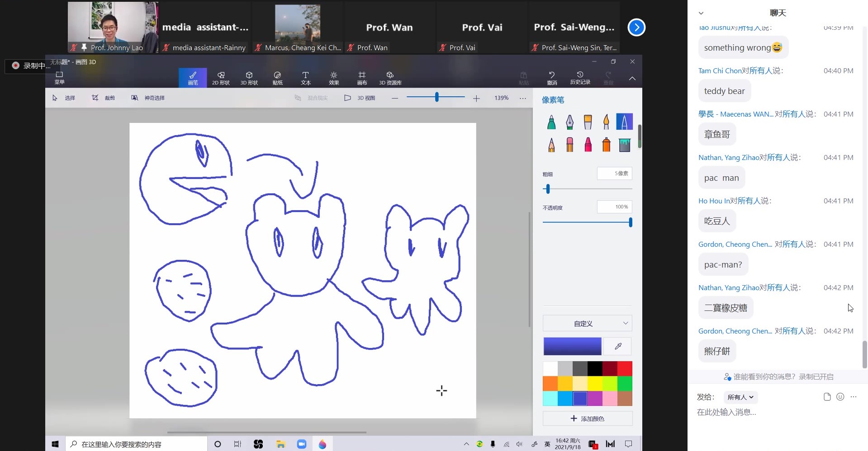Toggle the 3D view button
The height and width of the screenshot is (451, 868).
pos(360,98)
